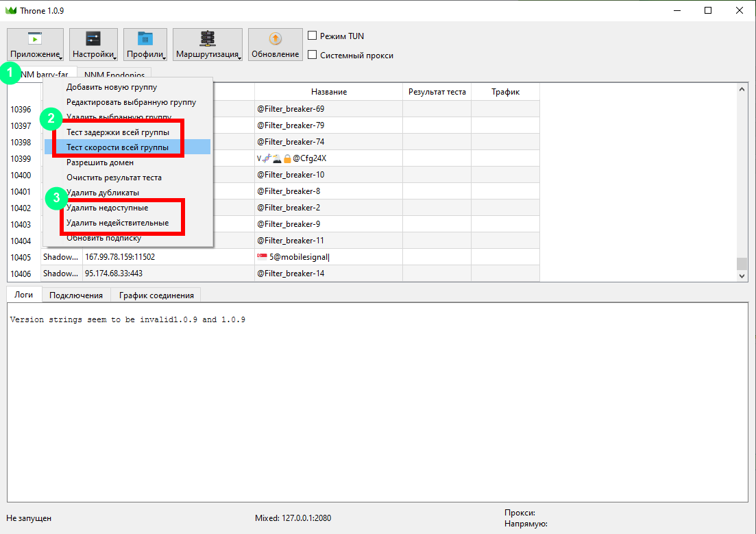Image resolution: width=756 pixels, height=534 pixels.
Task: Select profile row @Filter_breaker-14
Action: point(291,273)
